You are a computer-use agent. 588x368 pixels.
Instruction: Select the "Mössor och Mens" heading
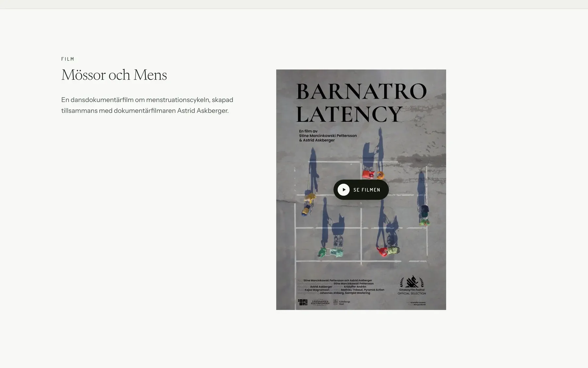tap(114, 75)
